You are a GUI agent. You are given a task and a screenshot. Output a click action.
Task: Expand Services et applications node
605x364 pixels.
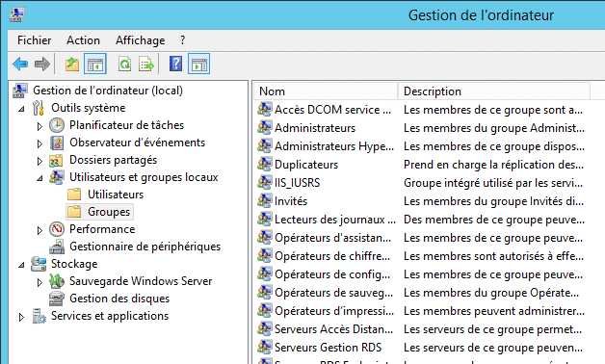tap(21, 317)
